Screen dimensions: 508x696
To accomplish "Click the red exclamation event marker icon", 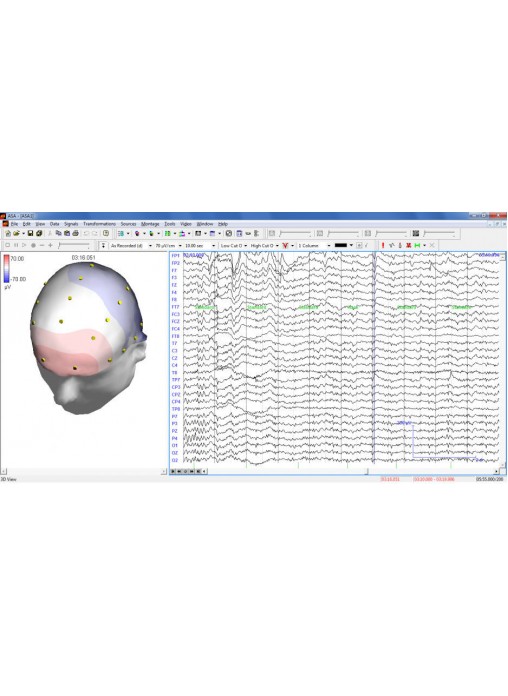I will pyautogui.click(x=383, y=245).
